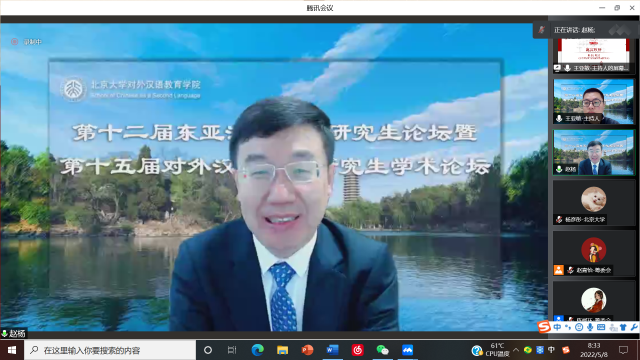
Task: Toggle Sogou voice input microphone
Action: pos(590,327)
